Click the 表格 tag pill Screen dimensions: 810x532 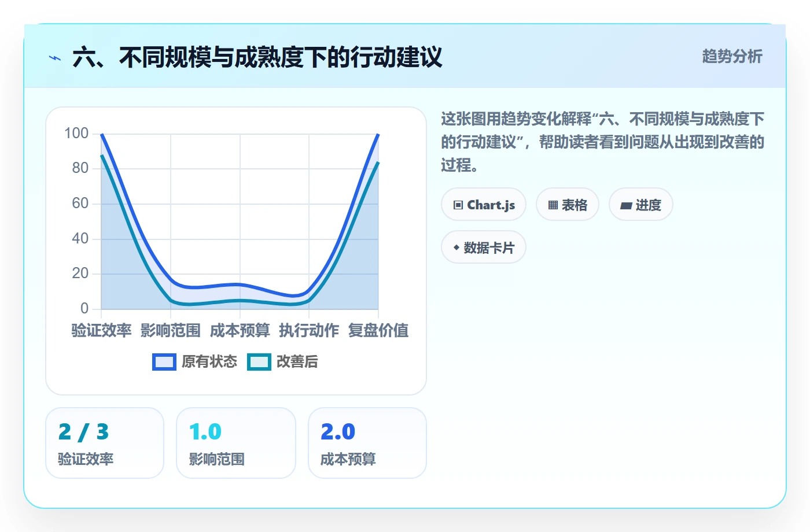coord(568,204)
